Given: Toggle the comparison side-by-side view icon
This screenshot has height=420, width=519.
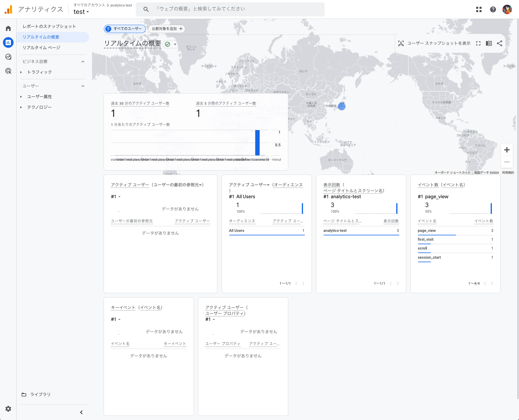Looking at the screenshot, I should (489, 43).
